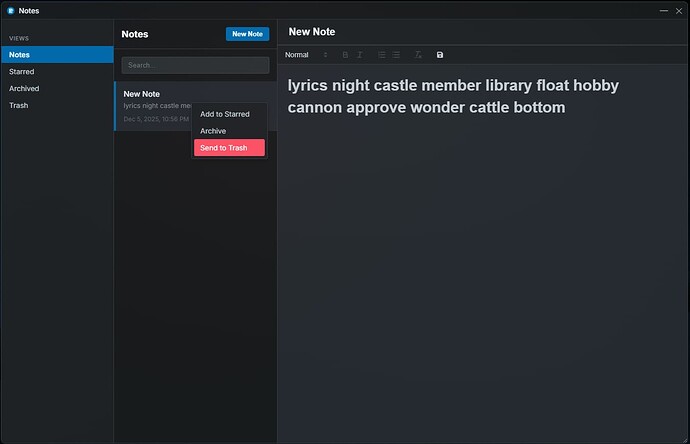
Task: Select the New Note item in list
Action: [x=152, y=94]
